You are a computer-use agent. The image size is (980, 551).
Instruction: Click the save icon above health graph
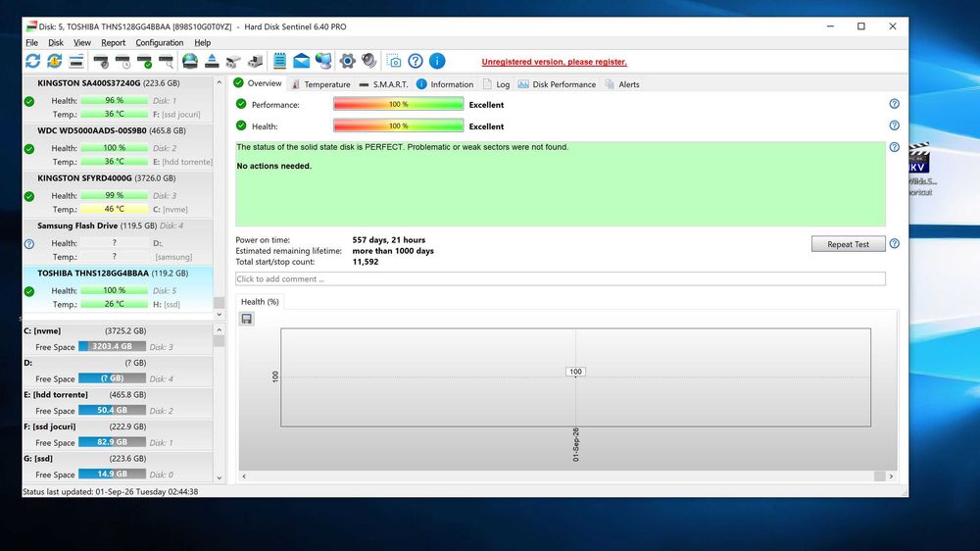247,319
